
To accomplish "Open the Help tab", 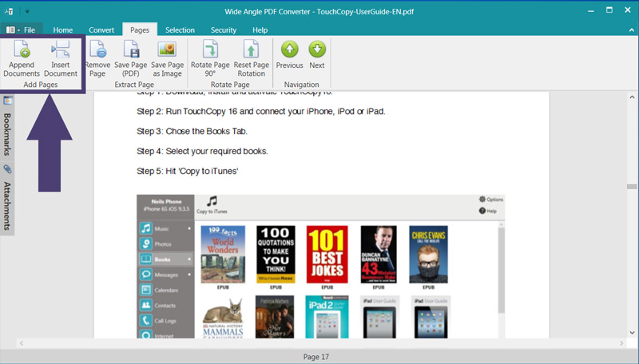I will 260,30.
